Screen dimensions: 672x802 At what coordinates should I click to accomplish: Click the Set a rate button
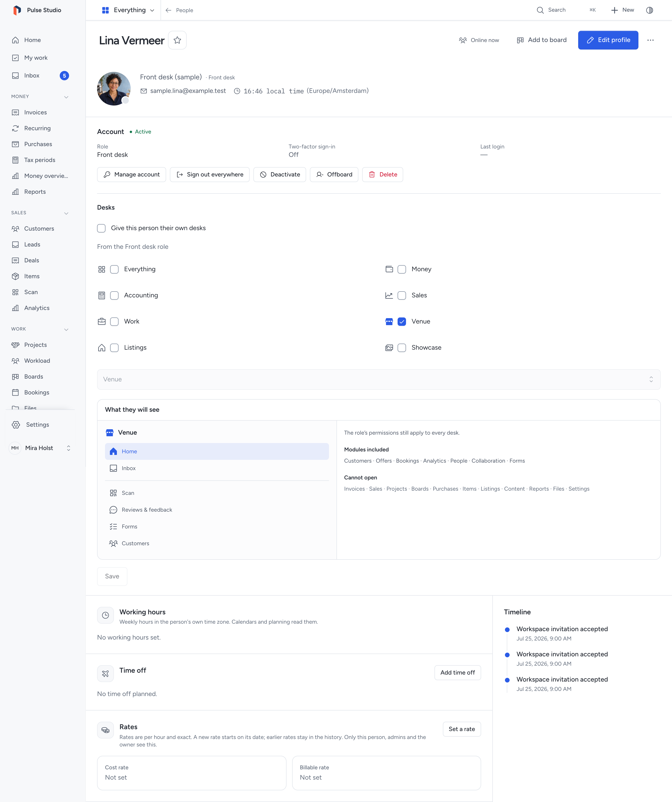pyautogui.click(x=462, y=729)
